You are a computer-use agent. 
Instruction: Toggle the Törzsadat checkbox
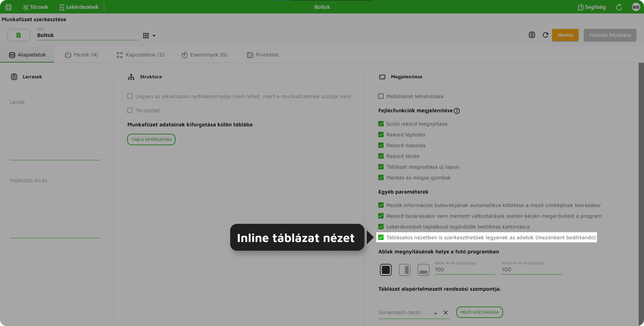130,110
